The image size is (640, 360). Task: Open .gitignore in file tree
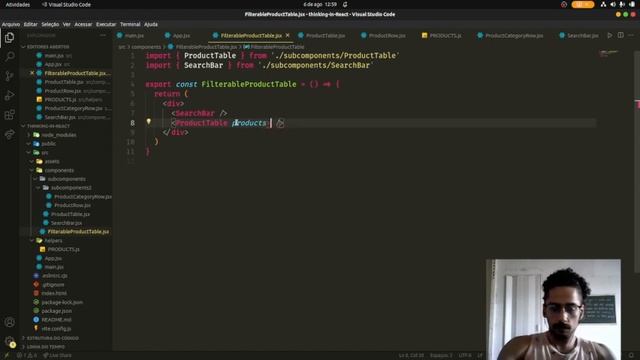point(53,284)
